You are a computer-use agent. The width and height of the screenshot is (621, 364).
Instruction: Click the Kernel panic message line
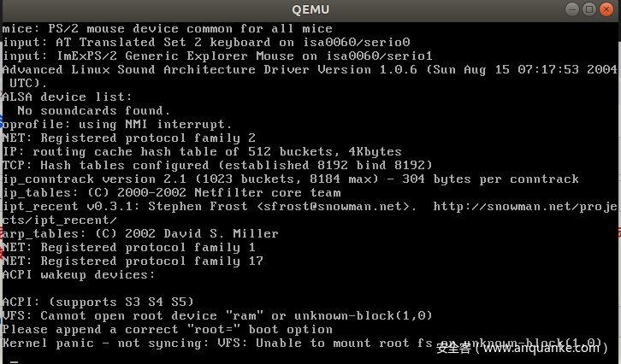pyautogui.click(x=214, y=343)
